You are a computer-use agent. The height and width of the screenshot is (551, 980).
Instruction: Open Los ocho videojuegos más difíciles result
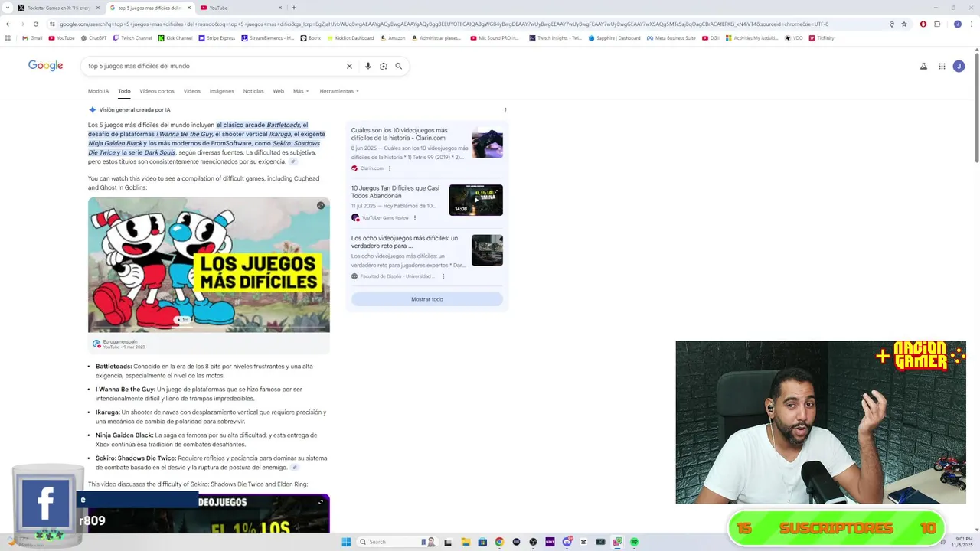click(405, 242)
